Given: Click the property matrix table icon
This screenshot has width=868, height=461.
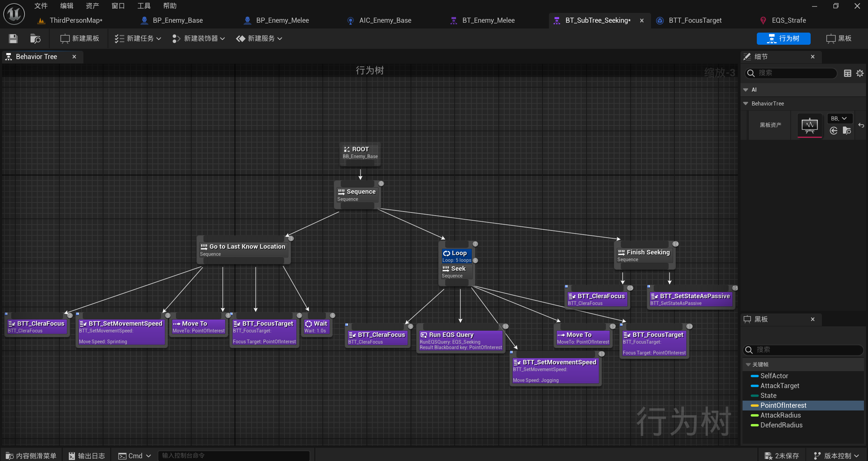Looking at the screenshot, I should click(847, 73).
